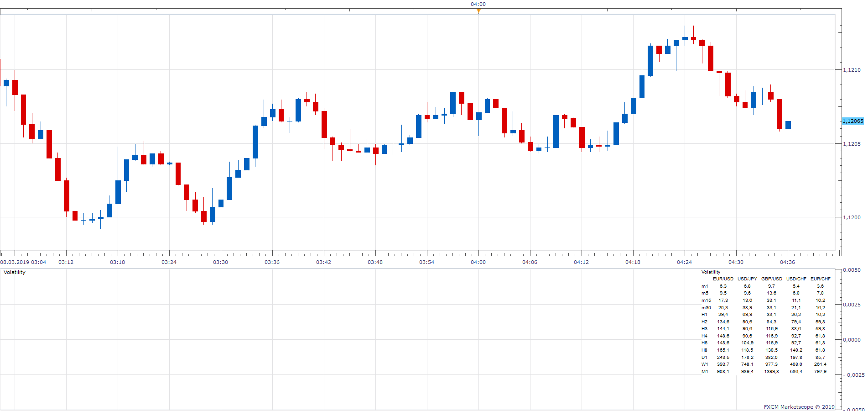Screen dimensions: 868x411
Task: Click the 03:42 time axis label
Action: point(324,262)
